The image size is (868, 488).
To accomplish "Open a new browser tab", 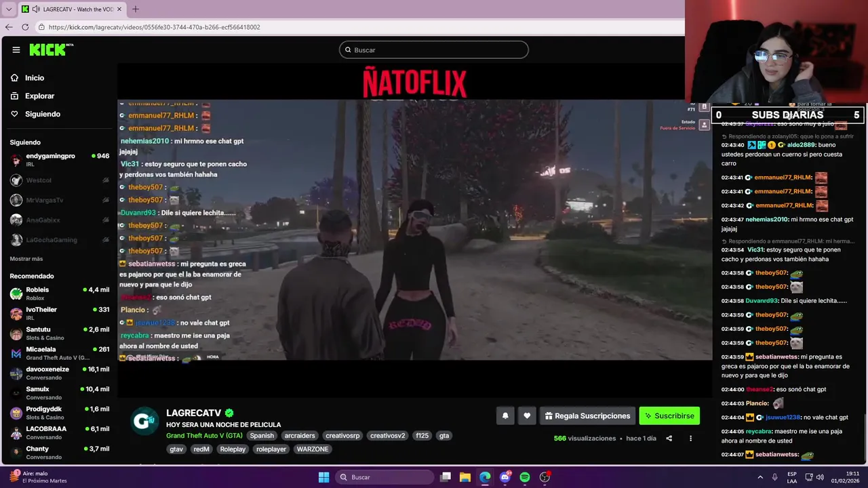I will [135, 9].
